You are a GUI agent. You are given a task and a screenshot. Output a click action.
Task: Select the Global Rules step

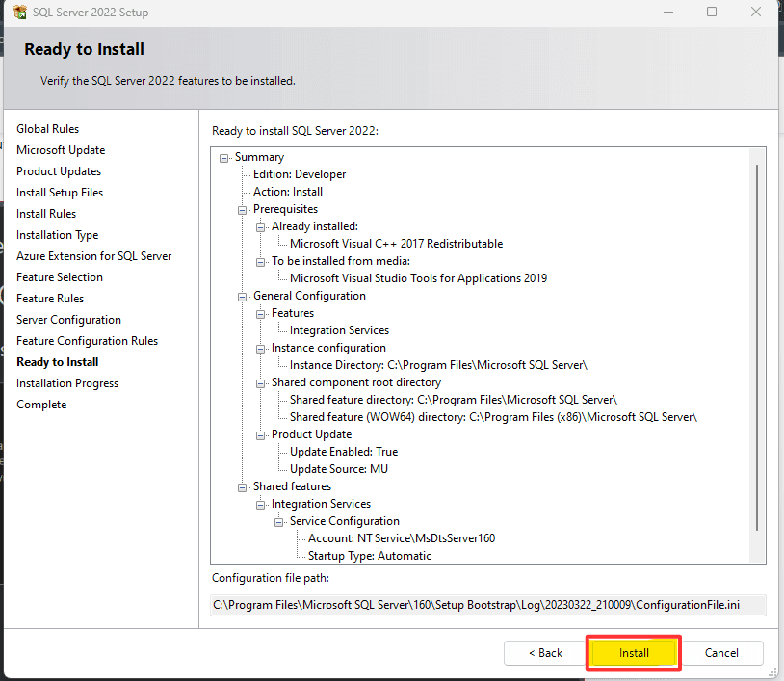pyautogui.click(x=47, y=129)
